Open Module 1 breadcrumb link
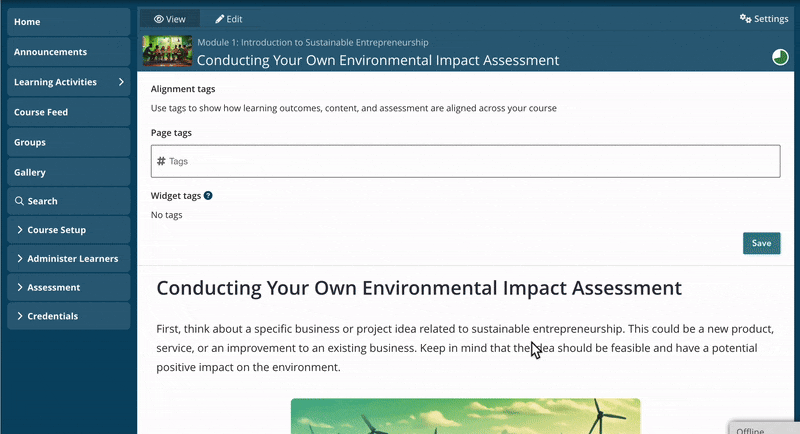 click(x=312, y=42)
